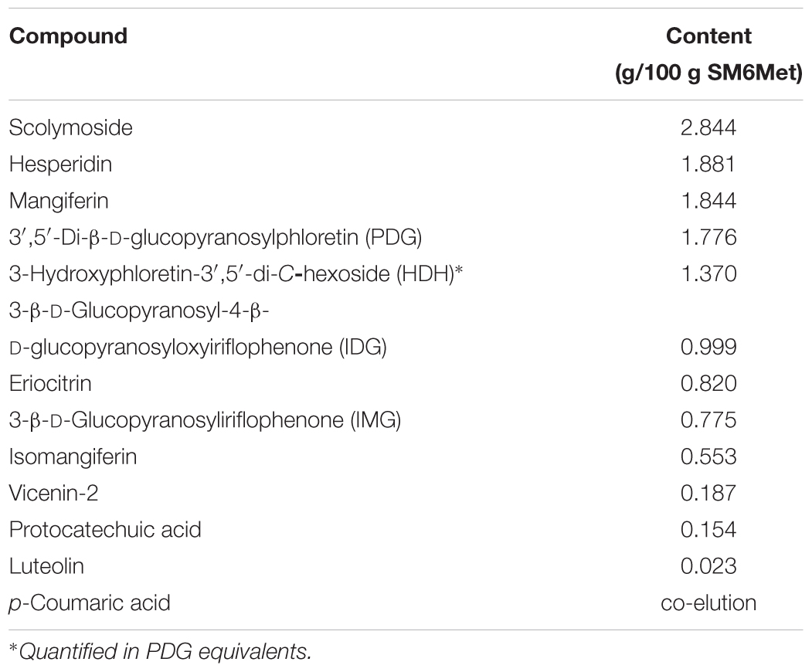
Task: Click the HDH hexoside compound with asterisk
Action: click(236, 274)
